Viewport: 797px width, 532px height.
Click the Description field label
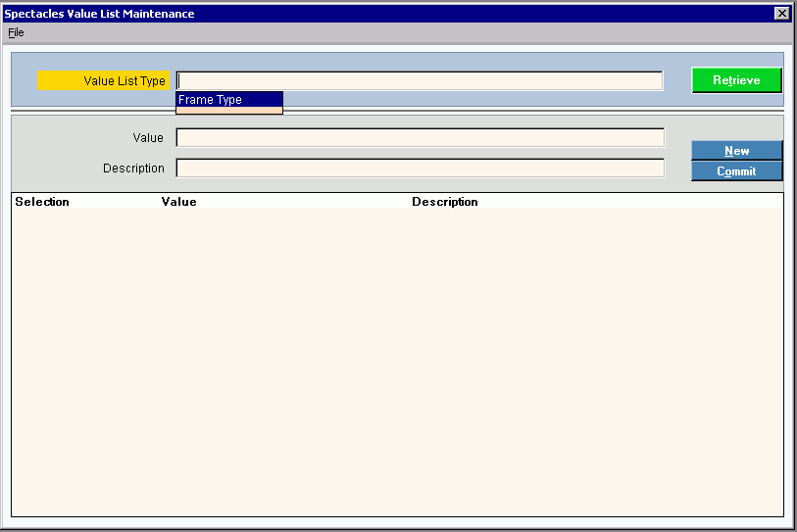pos(133,169)
